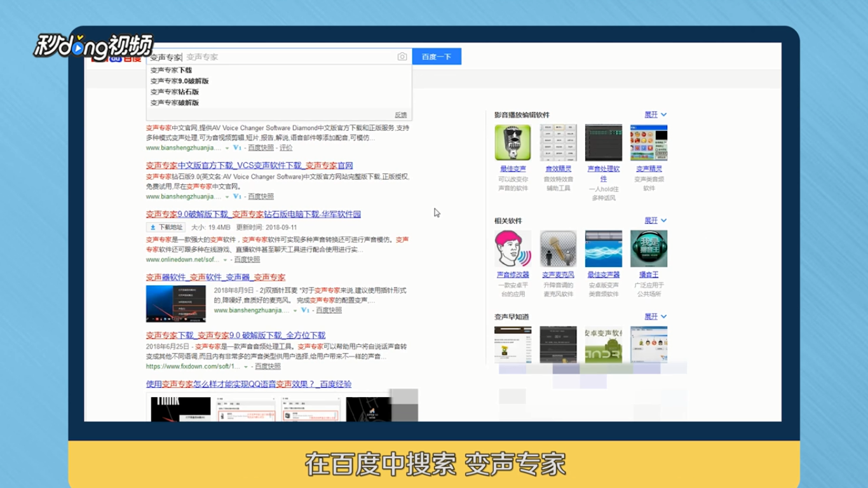Viewport: 868px width, 488px height.
Task: Open 音效精灵 text link
Action: [x=558, y=169]
